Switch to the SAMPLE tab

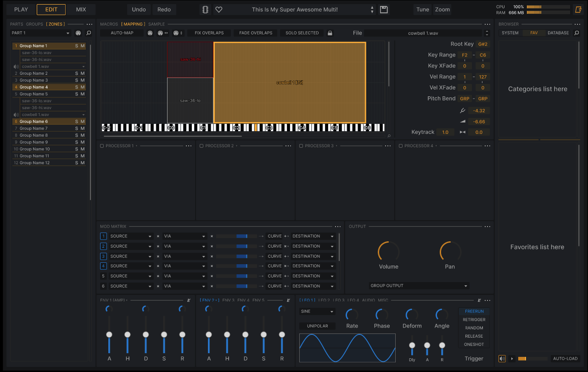click(157, 24)
